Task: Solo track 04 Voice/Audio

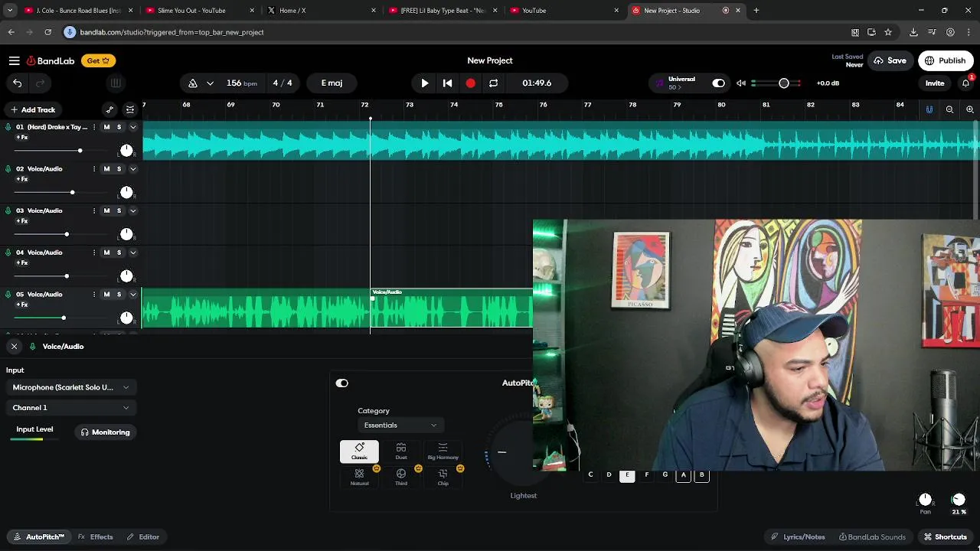Action: (119, 253)
